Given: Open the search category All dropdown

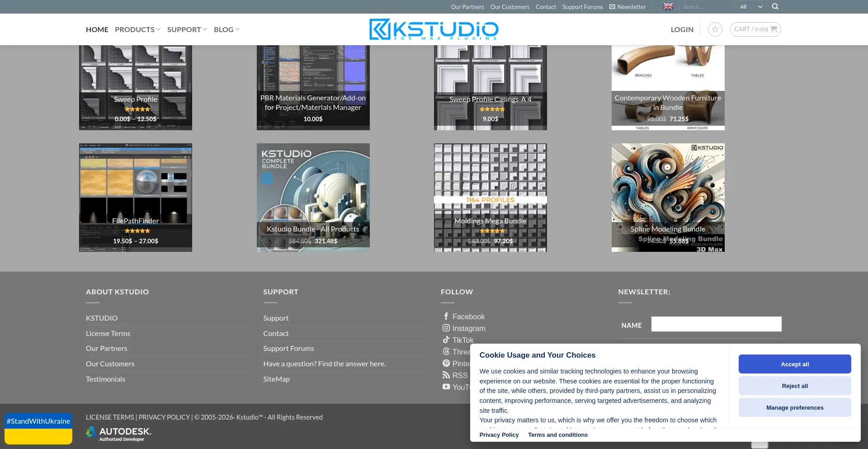Looking at the screenshot, I should pyautogui.click(x=751, y=6).
